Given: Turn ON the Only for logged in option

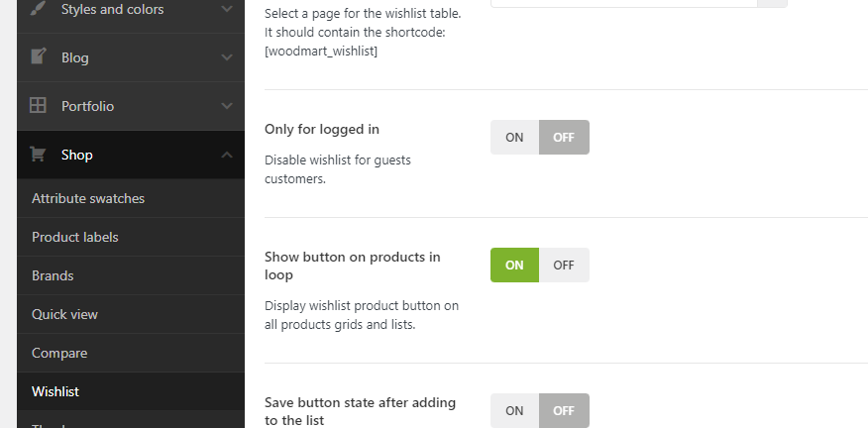Looking at the screenshot, I should [x=514, y=138].
